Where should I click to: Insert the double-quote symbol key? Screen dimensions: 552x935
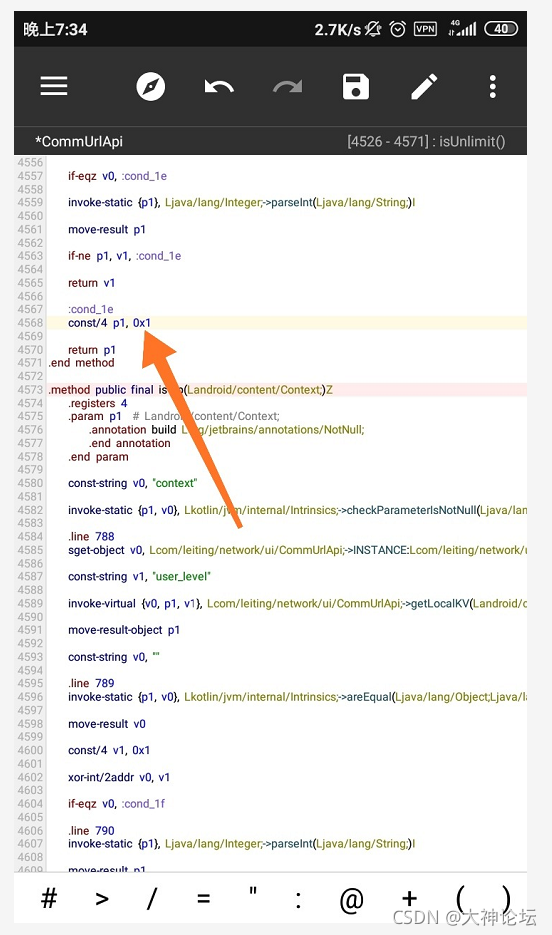coord(253,893)
